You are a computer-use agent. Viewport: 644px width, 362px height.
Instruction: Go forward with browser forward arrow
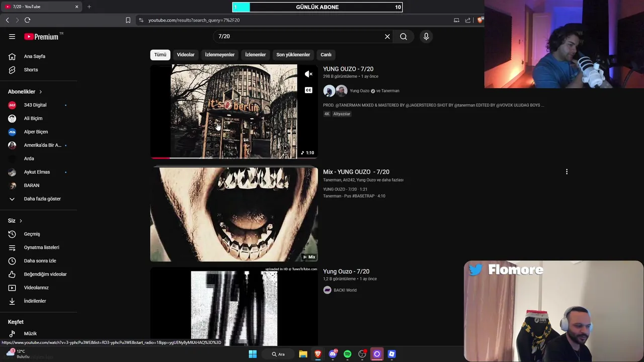[17, 20]
